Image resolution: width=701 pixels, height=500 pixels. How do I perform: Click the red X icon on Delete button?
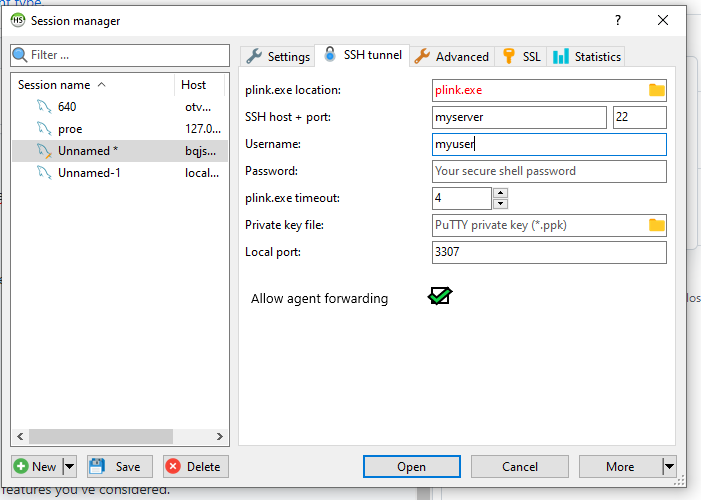tap(173, 466)
